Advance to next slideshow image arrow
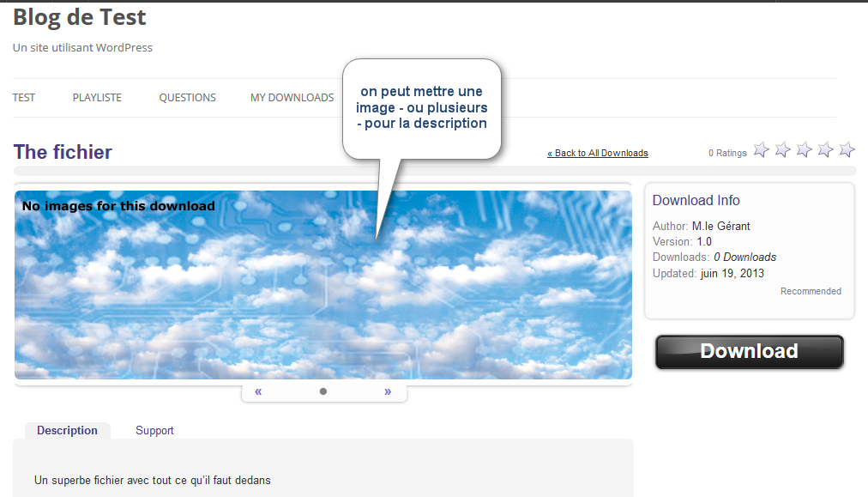Image resolution: width=868 pixels, height=497 pixels. [x=388, y=391]
